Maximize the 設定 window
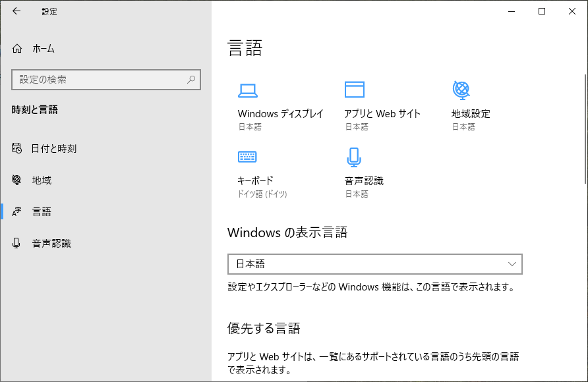 click(541, 11)
